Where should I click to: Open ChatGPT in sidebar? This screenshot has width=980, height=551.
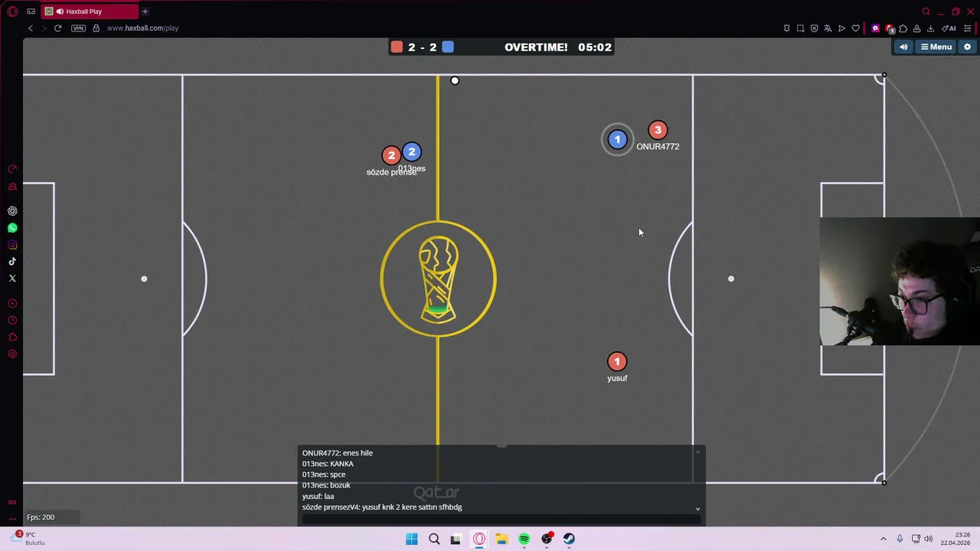pos(12,210)
